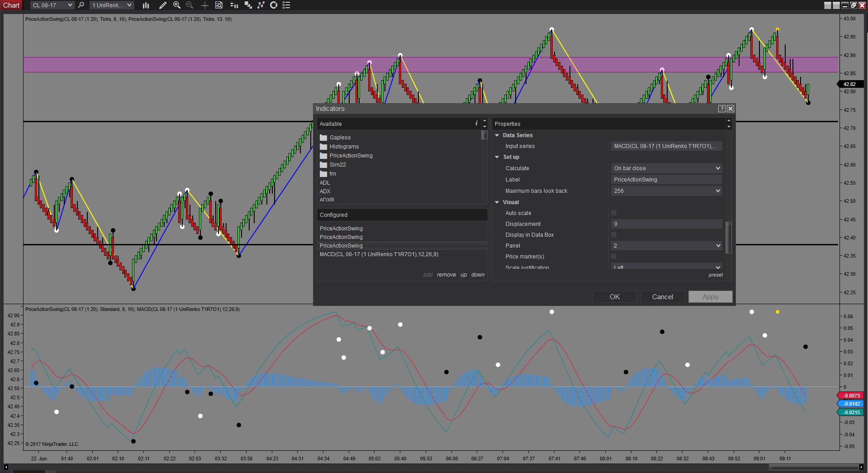Click the horizontal chart scrollbar thumb
The height and width of the screenshot is (473, 868).
(814, 467)
